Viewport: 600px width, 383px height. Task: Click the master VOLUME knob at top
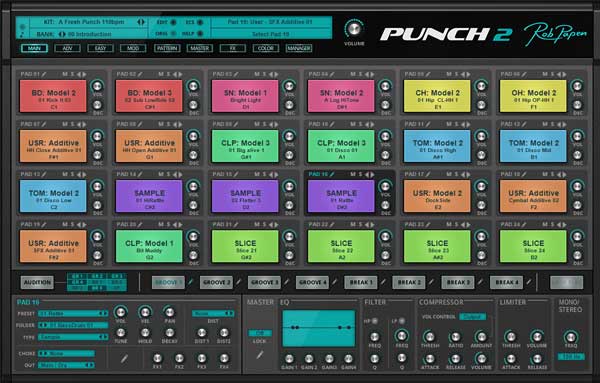354,28
